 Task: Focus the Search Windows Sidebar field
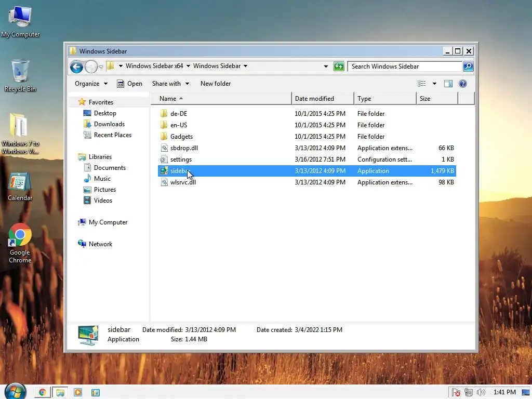(x=405, y=66)
